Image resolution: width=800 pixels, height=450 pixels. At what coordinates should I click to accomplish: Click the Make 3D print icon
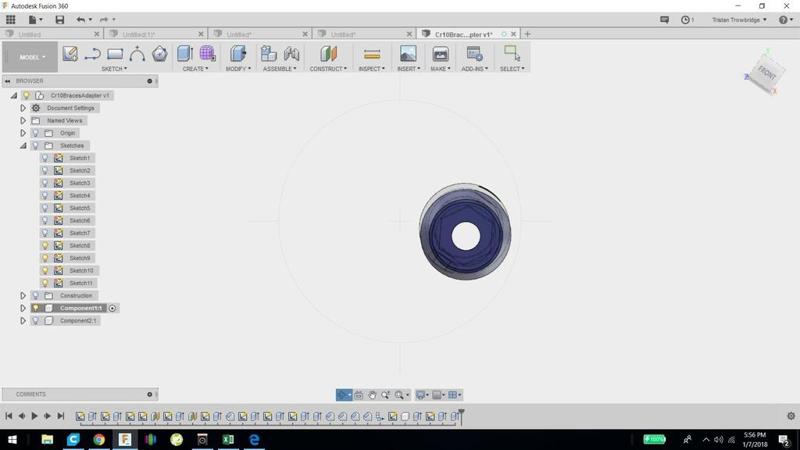440,54
